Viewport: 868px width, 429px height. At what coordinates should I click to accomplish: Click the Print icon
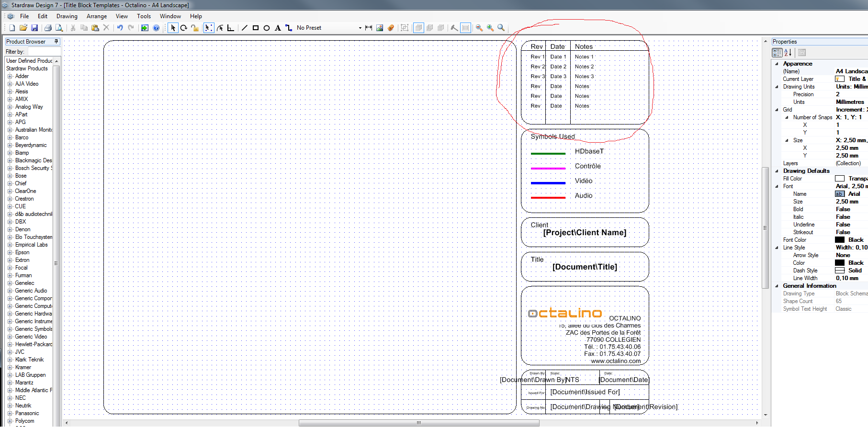pos(48,28)
